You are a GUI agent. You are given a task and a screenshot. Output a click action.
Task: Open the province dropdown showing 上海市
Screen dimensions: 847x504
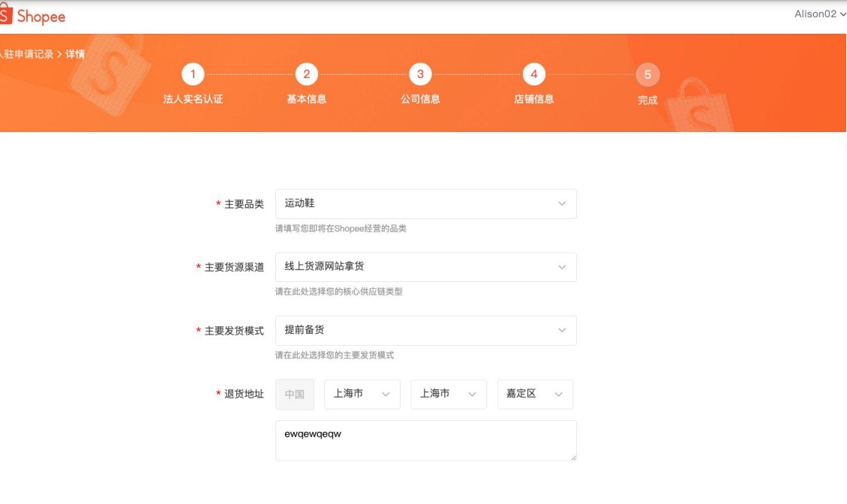362,393
